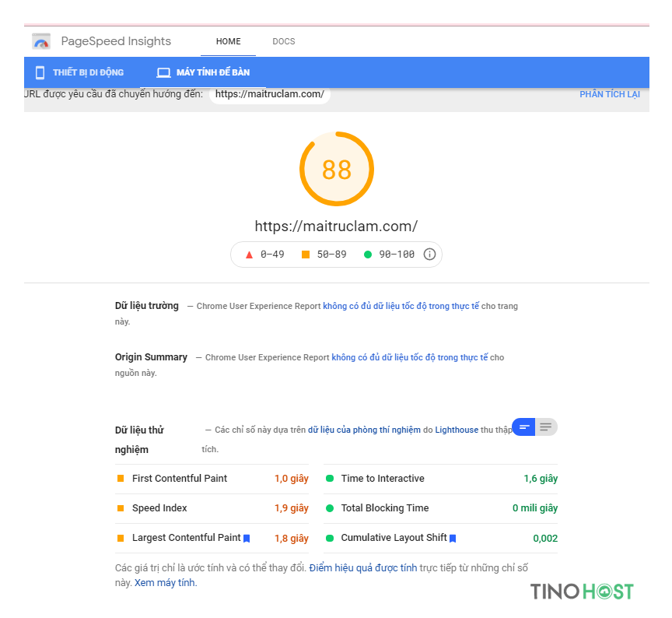Click the 'Dữ liệu trường' heading

[146, 306]
